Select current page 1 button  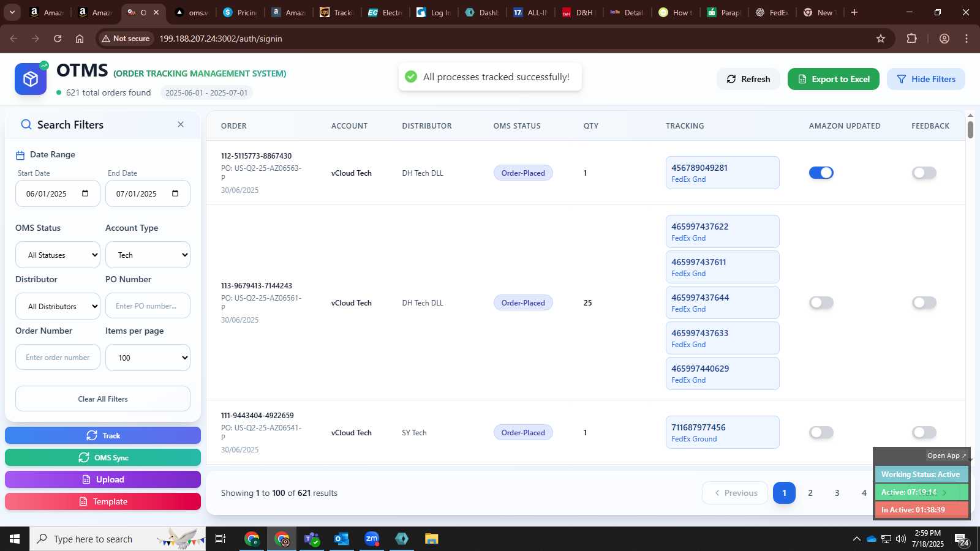tap(784, 493)
